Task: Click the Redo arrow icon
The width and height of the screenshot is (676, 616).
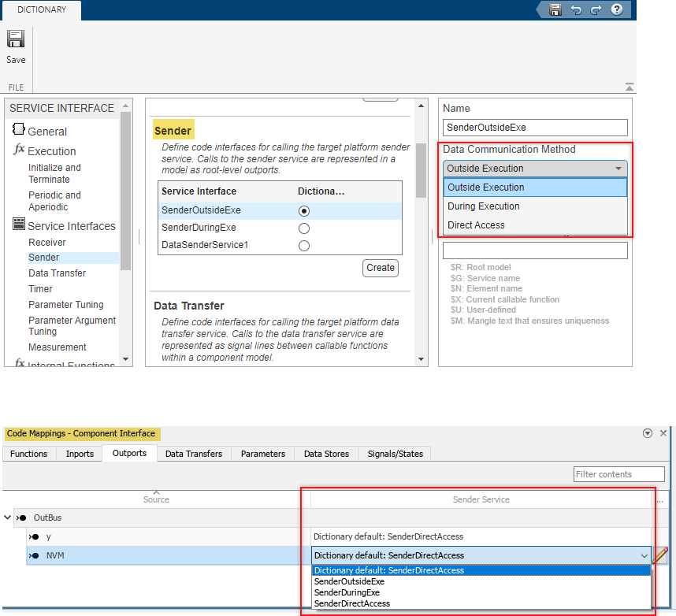Action: tap(596, 9)
